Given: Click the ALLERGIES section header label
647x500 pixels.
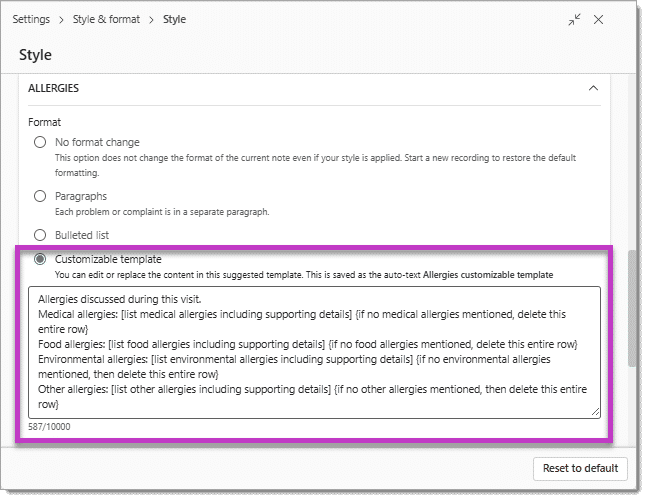Looking at the screenshot, I should pos(53,88).
